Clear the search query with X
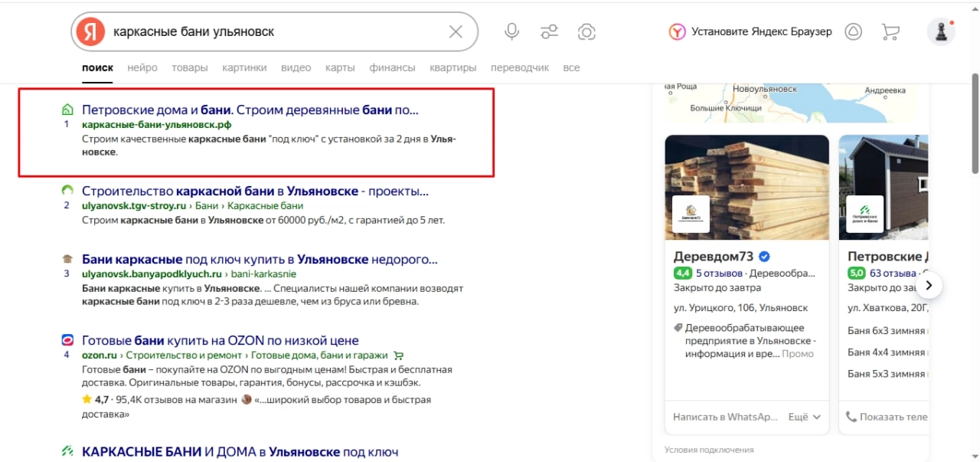980x462 pixels. pyautogui.click(x=456, y=31)
